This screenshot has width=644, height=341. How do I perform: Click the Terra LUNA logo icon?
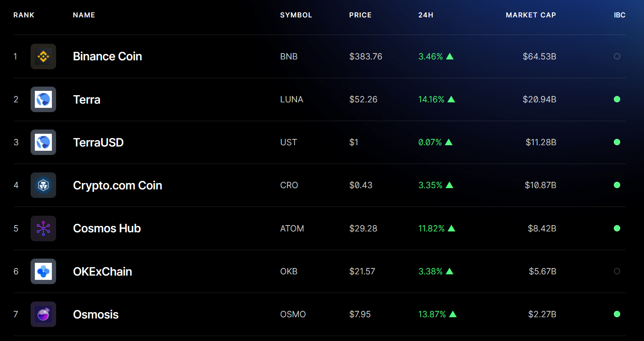pyautogui.click(x=43, y=99)
